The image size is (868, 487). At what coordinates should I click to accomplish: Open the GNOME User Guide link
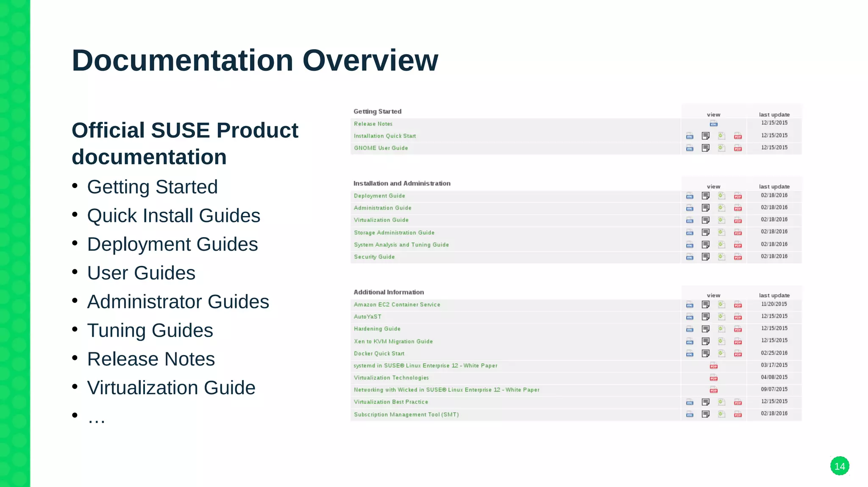381,148
